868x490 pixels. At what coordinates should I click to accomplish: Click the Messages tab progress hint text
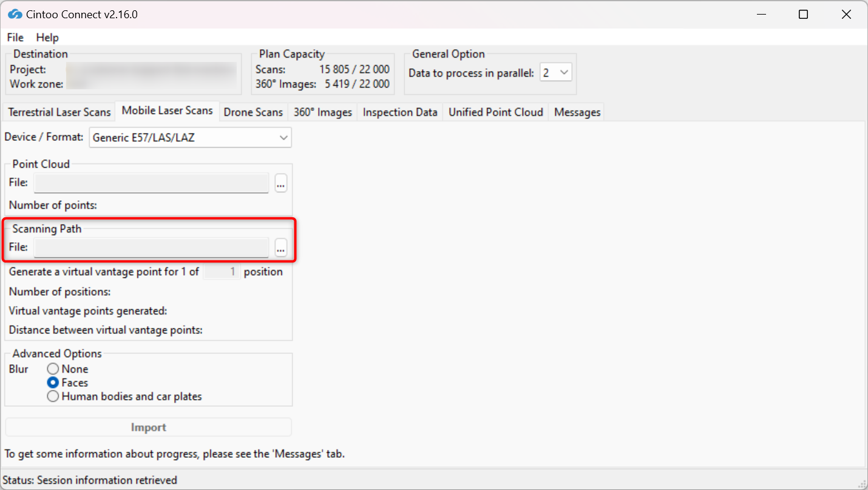[x=174, y=454]
